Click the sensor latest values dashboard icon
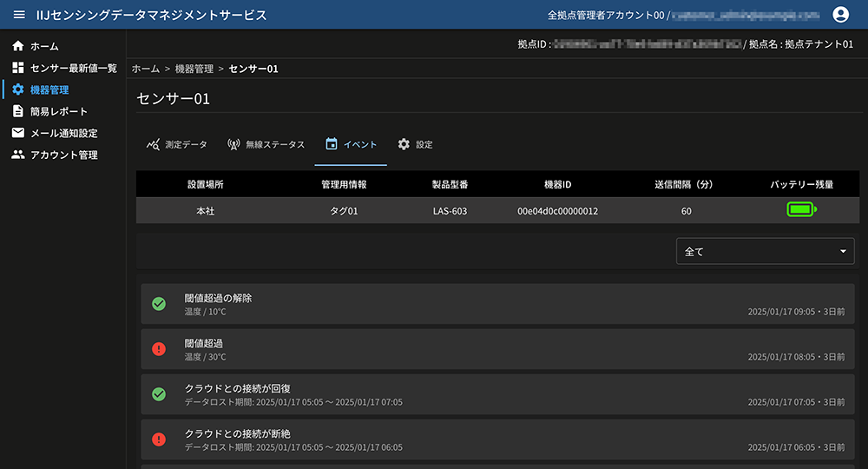 tap(18, 68)
